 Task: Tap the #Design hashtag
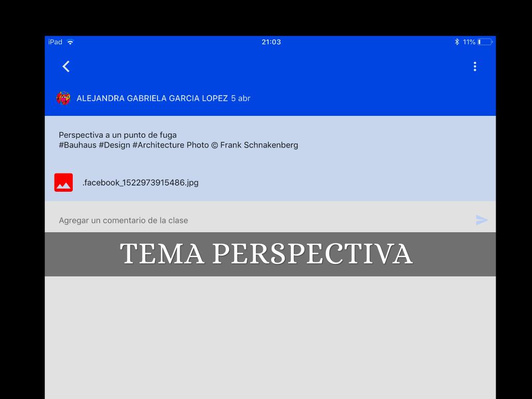click(114, 145)
